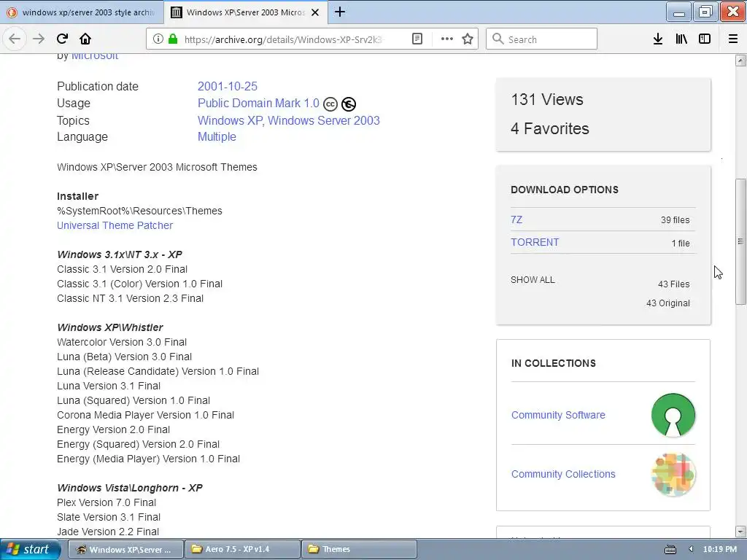Select the Windows XP\Server 2003 Micros tab
Image resolution: width=747 pixels, height=560 pixels.
pos(245,12)
